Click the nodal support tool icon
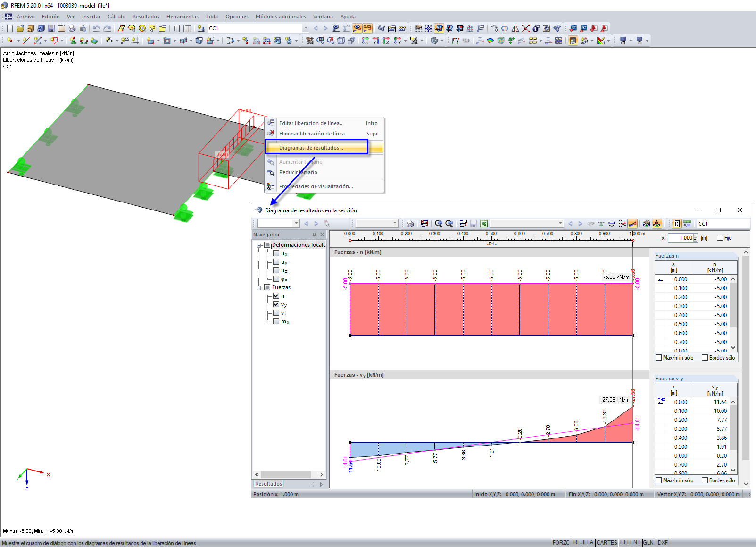 pyautogui.click(x=73, y=41)
